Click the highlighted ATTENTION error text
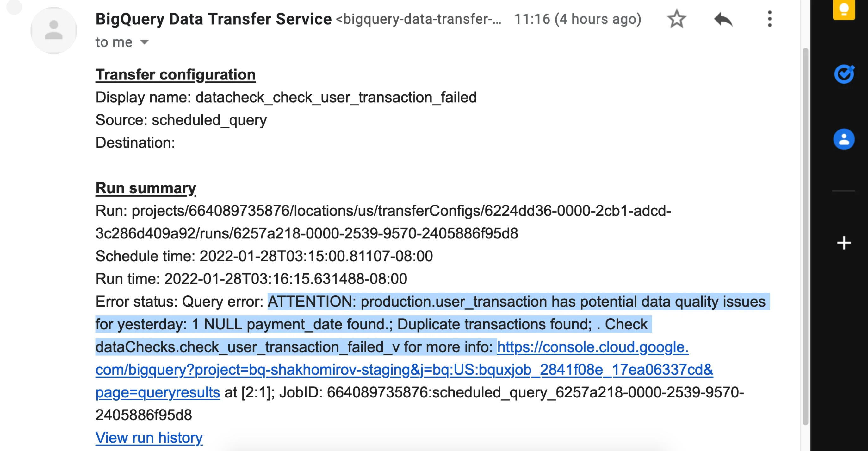Screen dimensions: 868x451 pyautogui.click(x=516, y=302)
